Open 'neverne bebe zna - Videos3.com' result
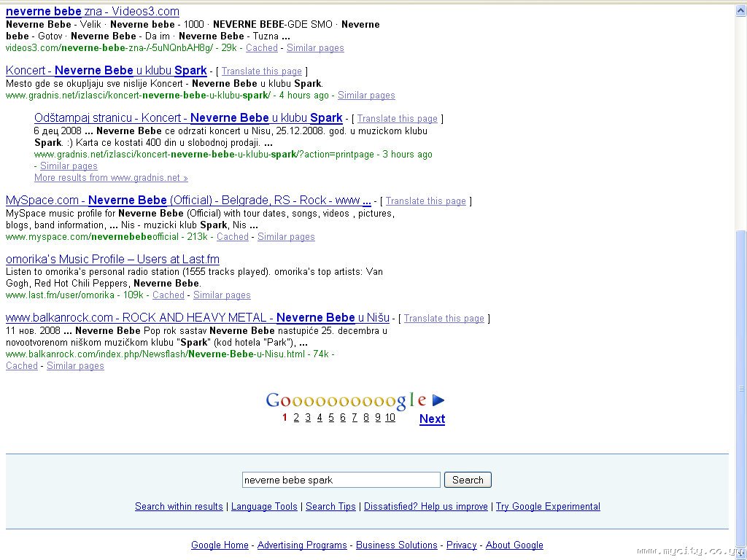The height and width of the screenshot is (560, 747). pyautogui.click(x=93, y=12)
